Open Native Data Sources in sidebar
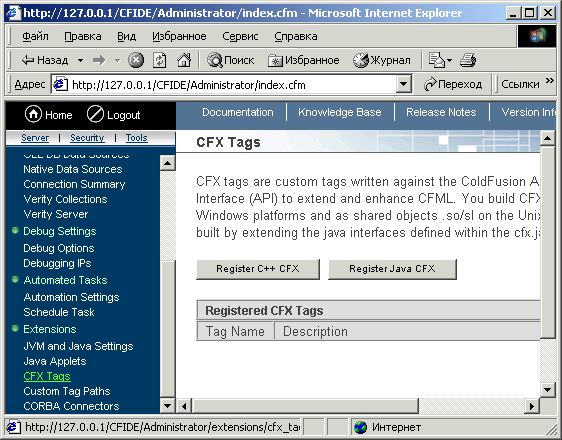The width and height of the screenshot is (562, 440). coord(73,169)
